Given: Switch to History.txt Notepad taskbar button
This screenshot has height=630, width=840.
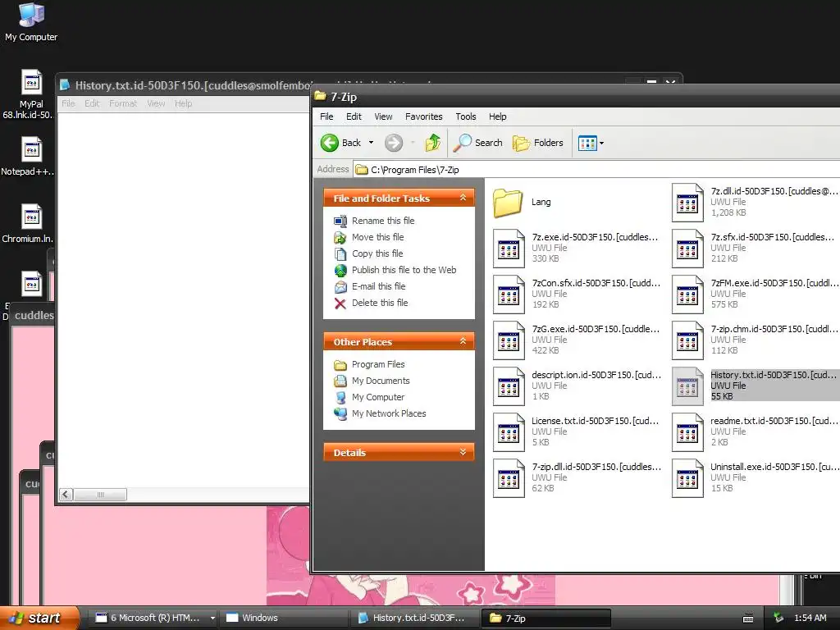Looking at the screenshot, I should 415,618.
